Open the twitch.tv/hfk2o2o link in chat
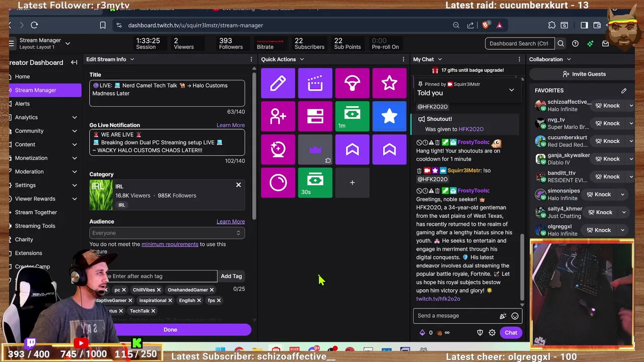 coord(438,299)
